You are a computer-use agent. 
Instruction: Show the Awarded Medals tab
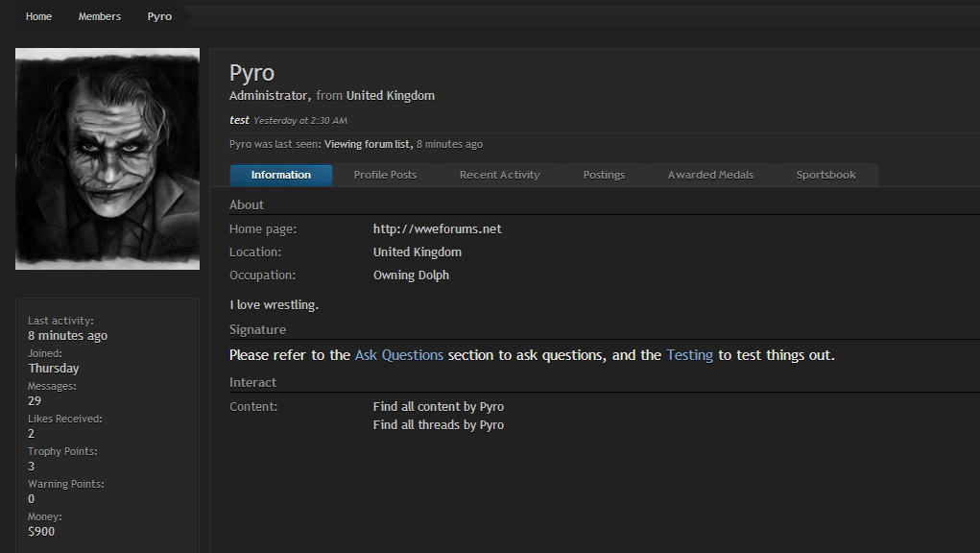point(710,175)
